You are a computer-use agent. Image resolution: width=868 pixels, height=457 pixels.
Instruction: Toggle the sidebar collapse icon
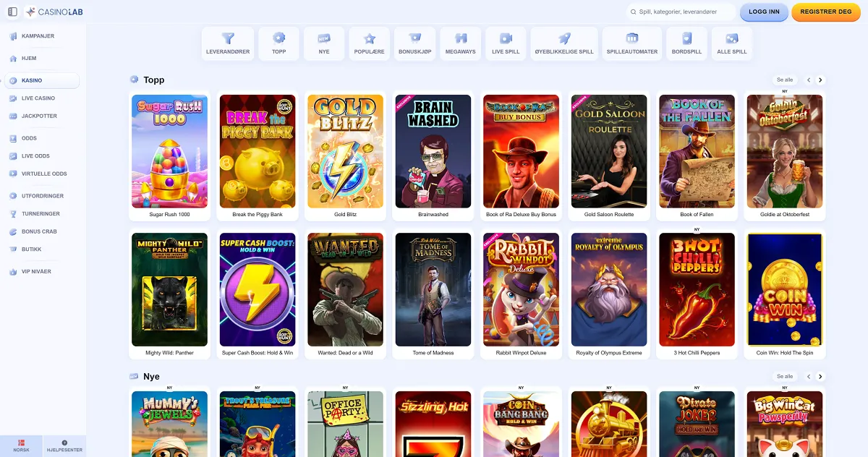pos(12,12)
